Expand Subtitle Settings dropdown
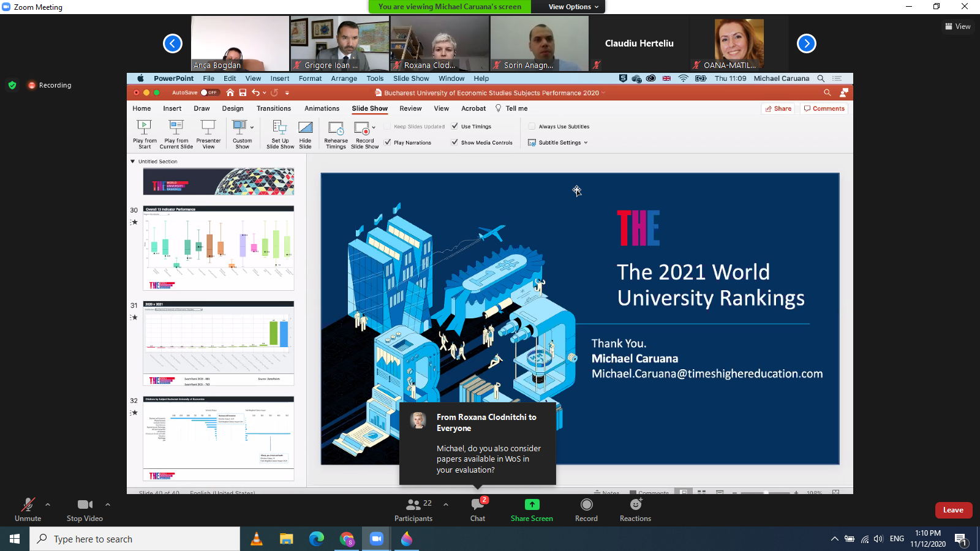The height and width of the screenshot is (551, 980). pos(586,143)
